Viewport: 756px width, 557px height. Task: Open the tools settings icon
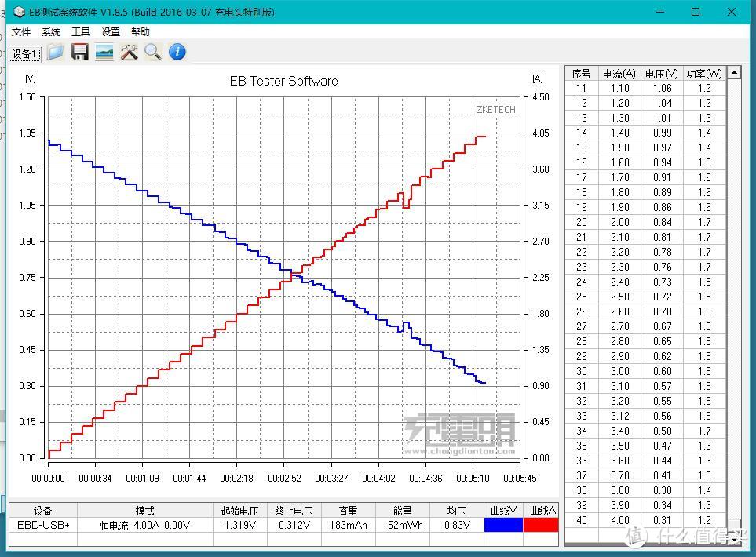pyautogui.click(x=129, y=52)
